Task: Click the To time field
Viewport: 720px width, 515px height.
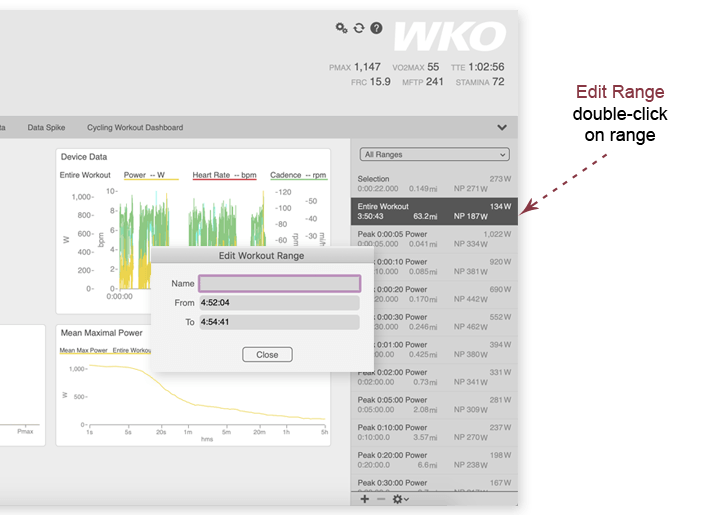Action: click(x=279, y=322)
